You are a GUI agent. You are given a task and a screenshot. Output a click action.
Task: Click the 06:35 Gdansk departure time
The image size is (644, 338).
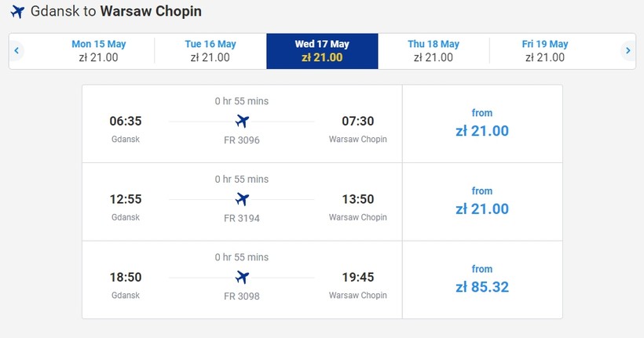(126, 122)
